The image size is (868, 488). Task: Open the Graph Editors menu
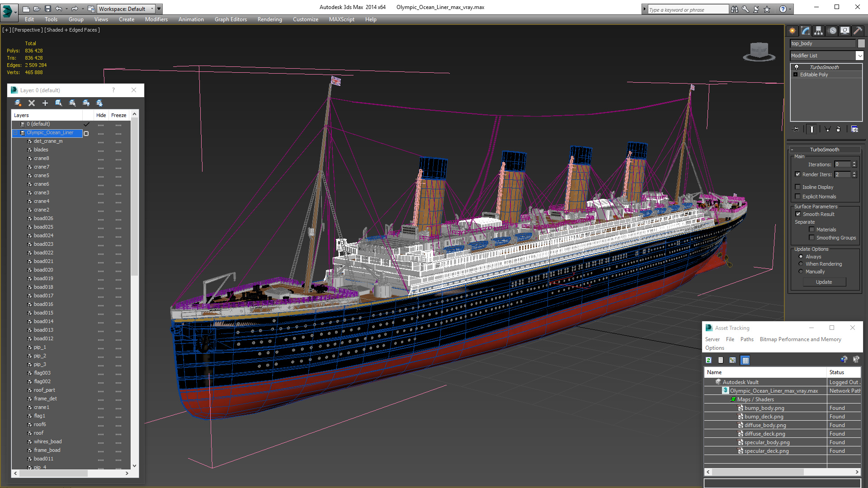coord(231,19)
